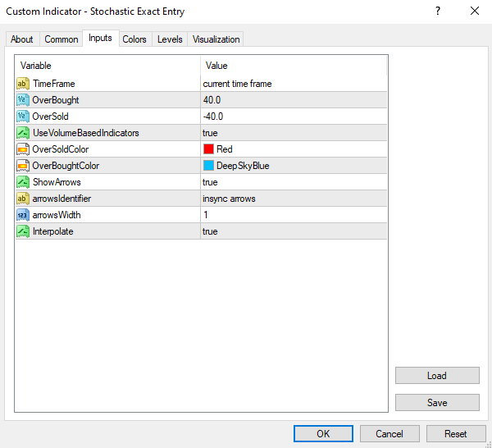Click the double-type icon beside OverBought
The width and height of the screenshot is (492, 448).
(23, 100)
